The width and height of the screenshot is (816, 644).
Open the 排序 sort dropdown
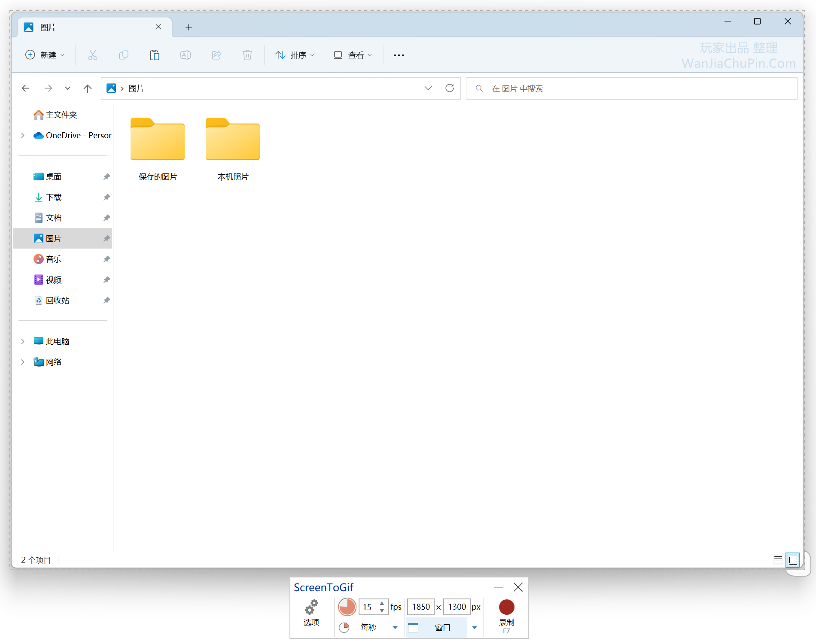(295, 55)
